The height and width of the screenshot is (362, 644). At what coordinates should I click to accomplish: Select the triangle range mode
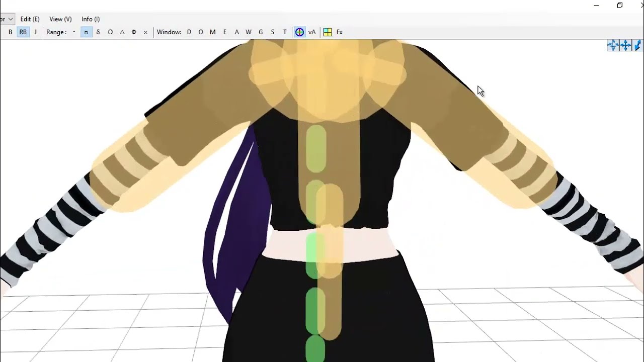pyautogui.click(x=122, y=32)
